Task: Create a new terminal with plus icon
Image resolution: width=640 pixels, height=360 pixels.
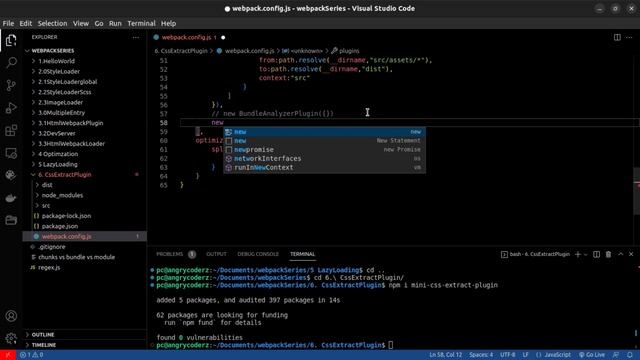Action: pos(578,254)
